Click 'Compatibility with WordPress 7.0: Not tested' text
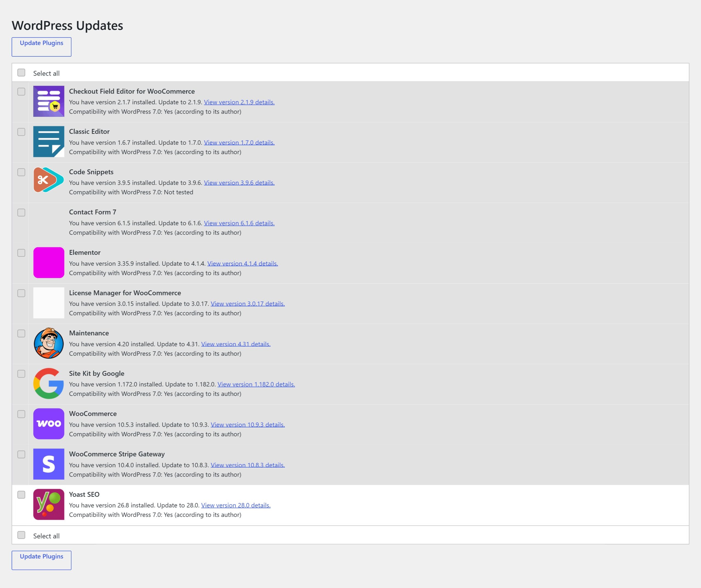Image resolution: width=701 pixels, height=588 pixels. (x=131, y=192)
